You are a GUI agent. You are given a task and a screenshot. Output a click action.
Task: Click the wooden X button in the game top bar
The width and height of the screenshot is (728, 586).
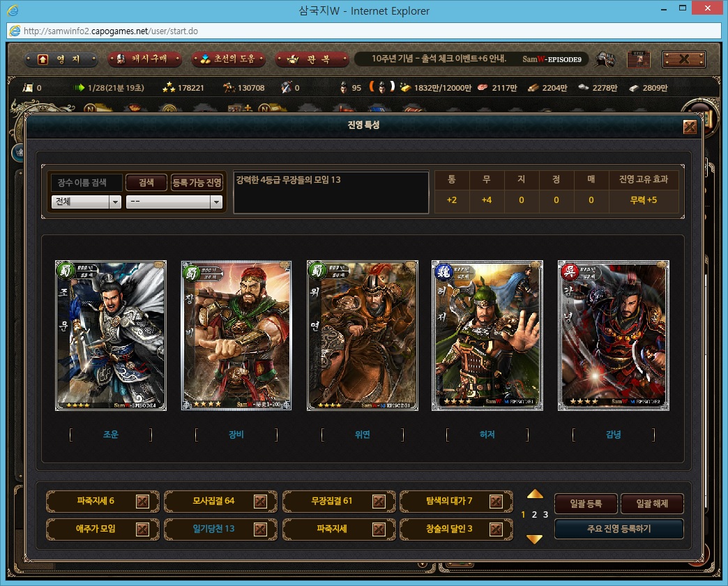(x=684, y=59)
